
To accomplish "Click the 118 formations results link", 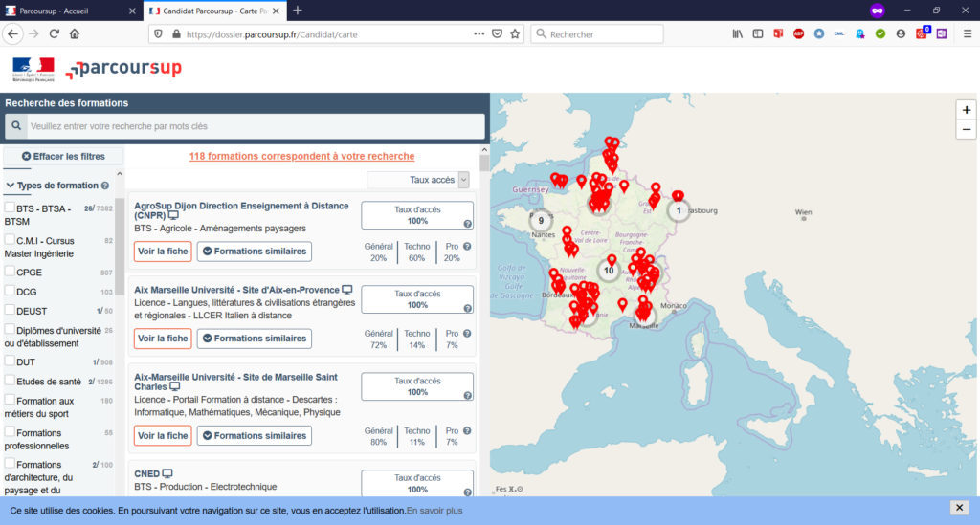I will coord(301,156).
